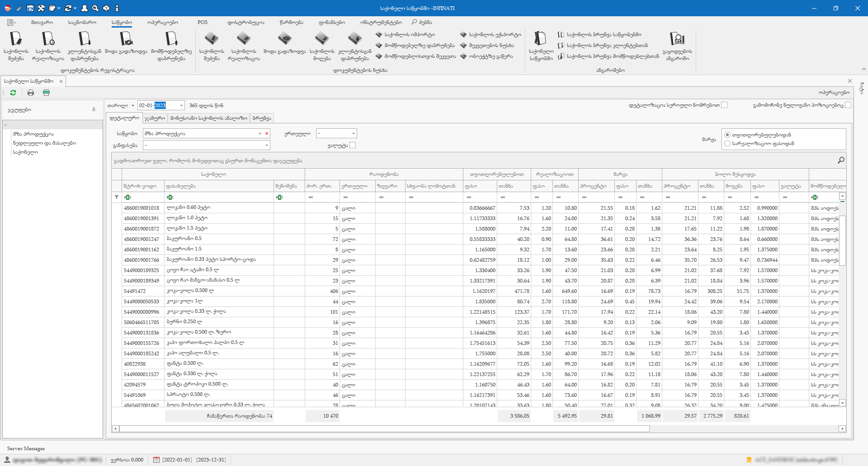Switch to the ფინანსები ribbon tab

(331, 22)
